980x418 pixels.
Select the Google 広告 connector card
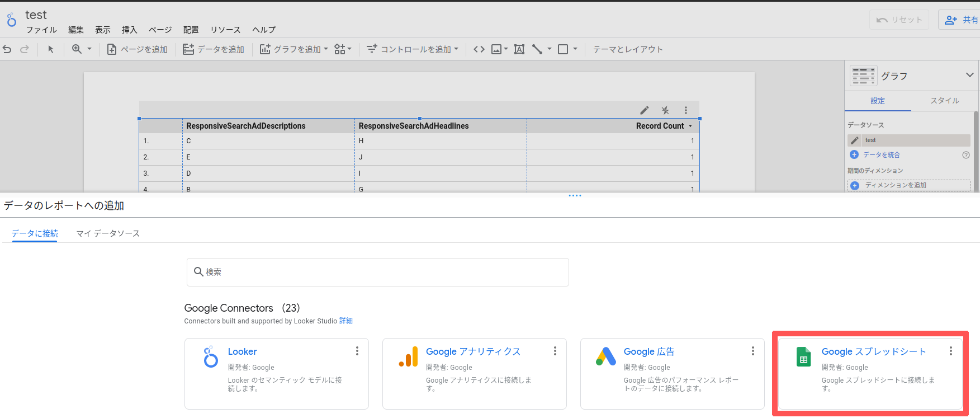[672, 373]
